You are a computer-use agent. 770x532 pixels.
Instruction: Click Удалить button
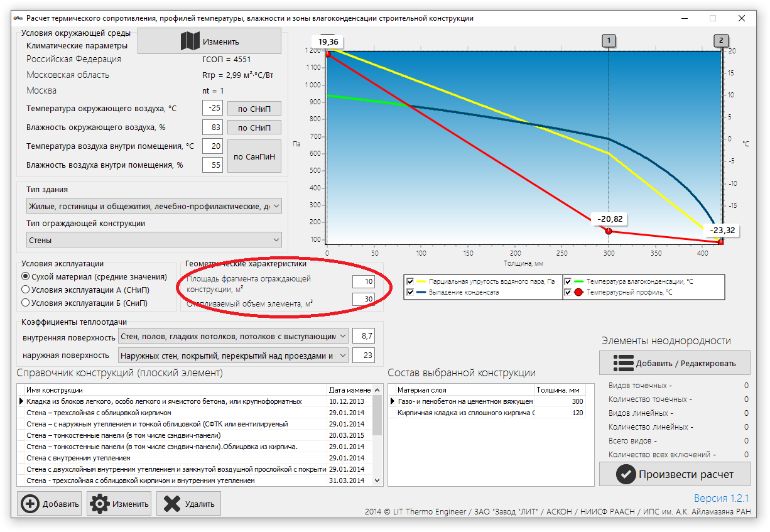click(188, 504)
